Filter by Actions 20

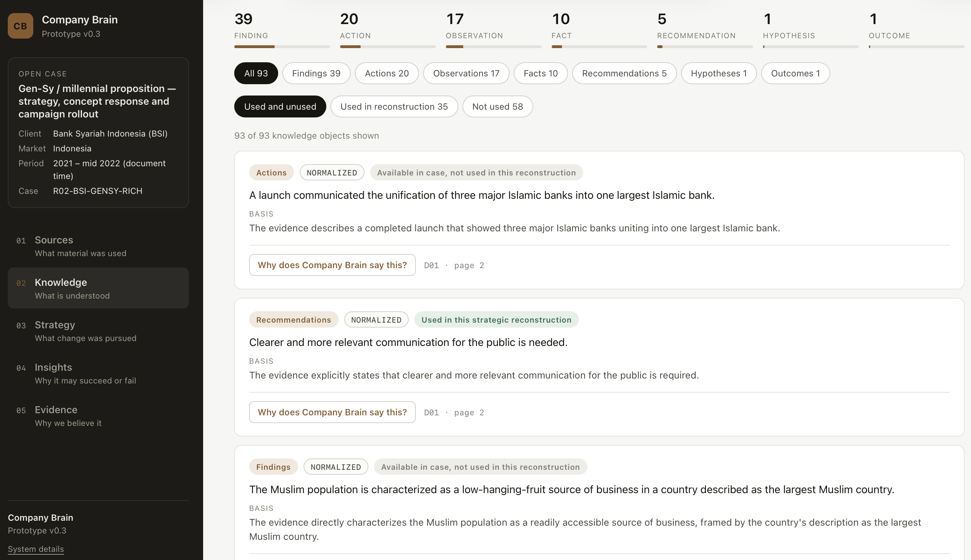[x=387, y=73]
